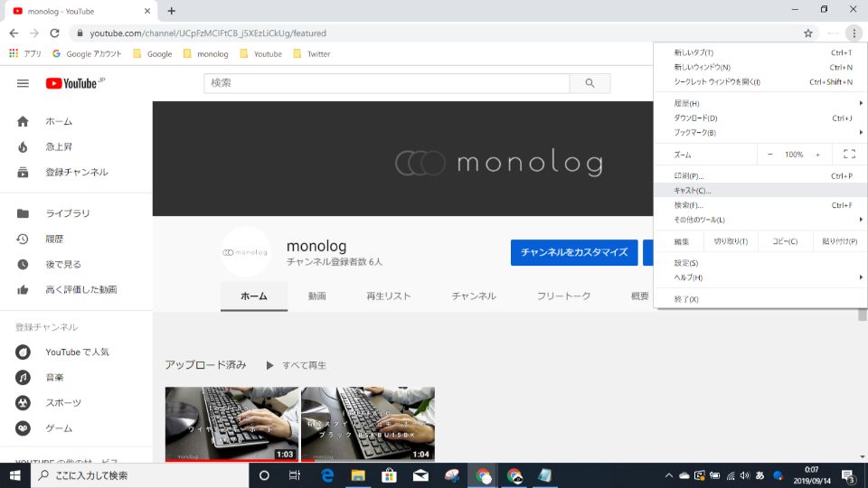Expand ブックマーク(B) submenu
Viewport: 868px width, 488px height.
760,133
